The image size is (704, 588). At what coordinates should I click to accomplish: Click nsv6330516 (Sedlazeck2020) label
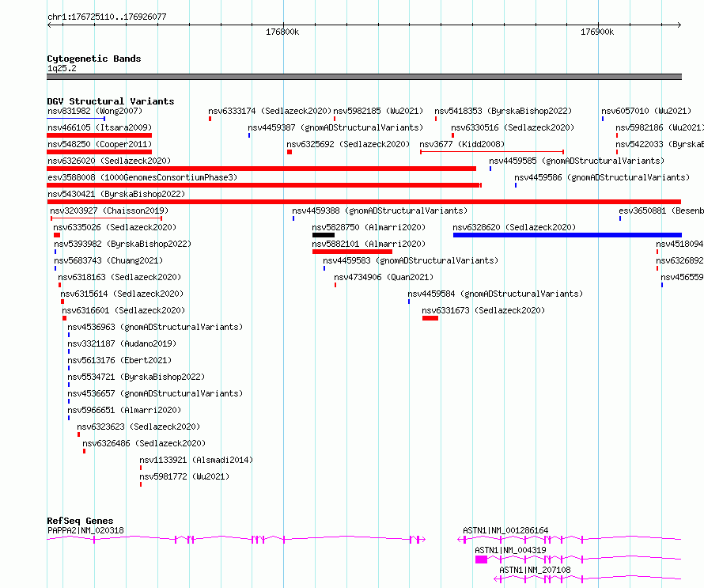pos(513,127)
